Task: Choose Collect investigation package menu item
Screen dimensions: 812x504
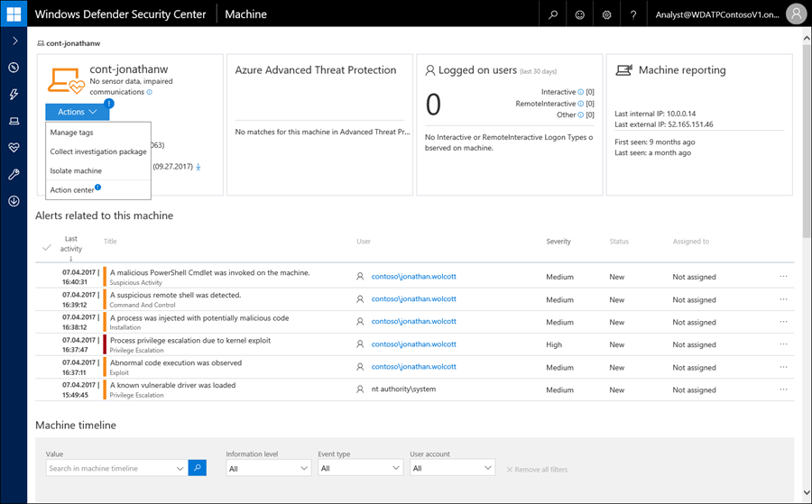Action: (x=97, y=151)
